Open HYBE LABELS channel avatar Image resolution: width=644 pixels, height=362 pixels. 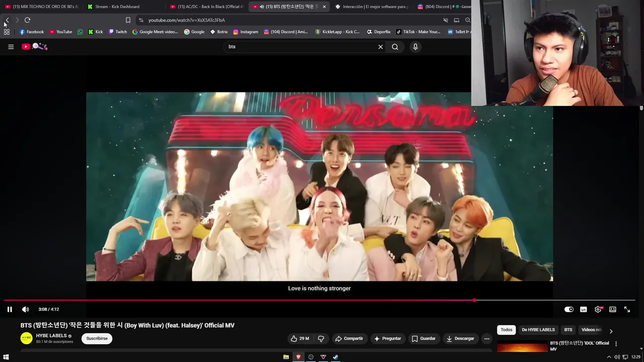point(26,338)
